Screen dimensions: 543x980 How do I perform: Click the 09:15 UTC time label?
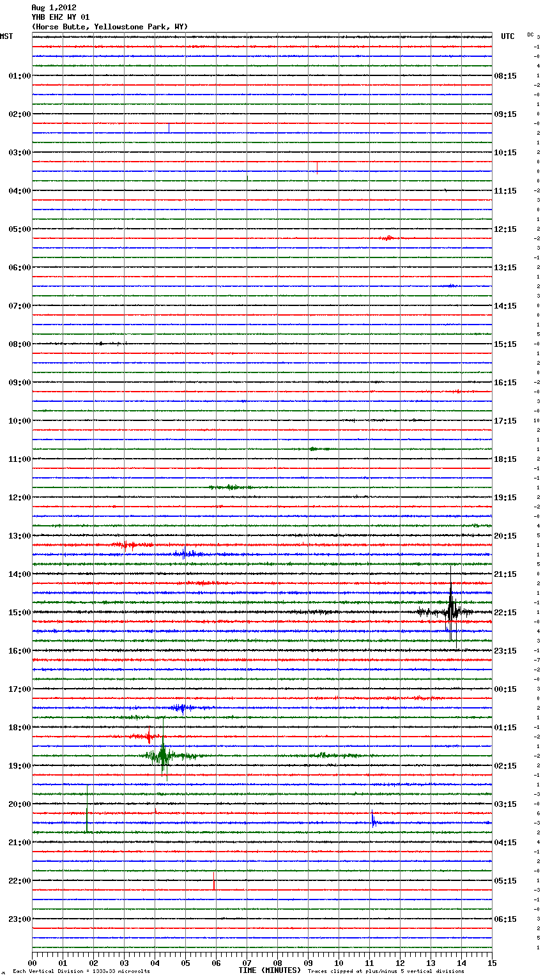pyautogui.click(x=505, y=114)
